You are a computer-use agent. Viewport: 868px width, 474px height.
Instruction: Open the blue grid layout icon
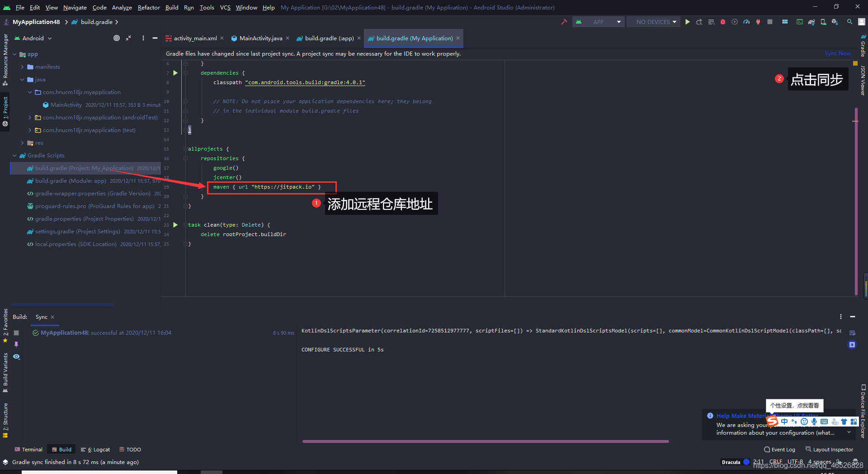[x=785, y=22]
